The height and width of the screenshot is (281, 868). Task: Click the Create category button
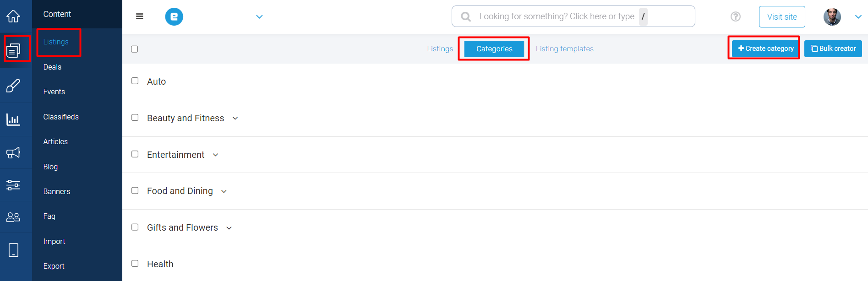[765, 49]
